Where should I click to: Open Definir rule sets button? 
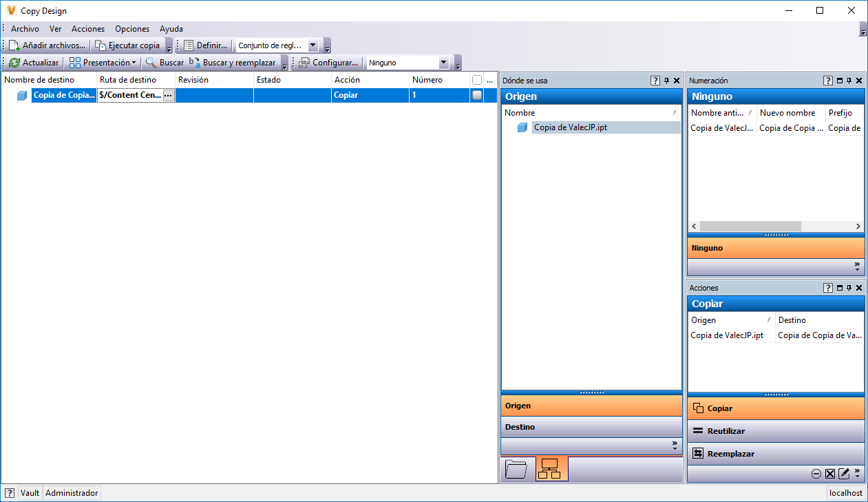(x=205, y=45)
